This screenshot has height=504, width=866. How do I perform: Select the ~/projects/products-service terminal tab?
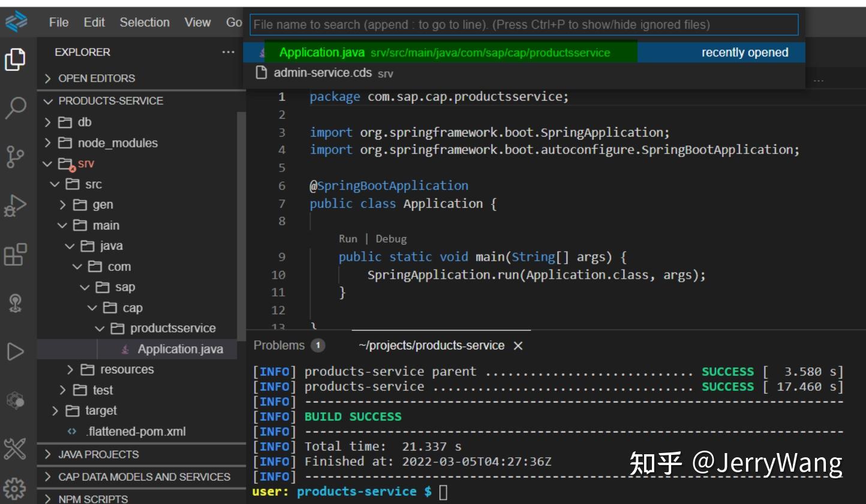click(431, 346)
